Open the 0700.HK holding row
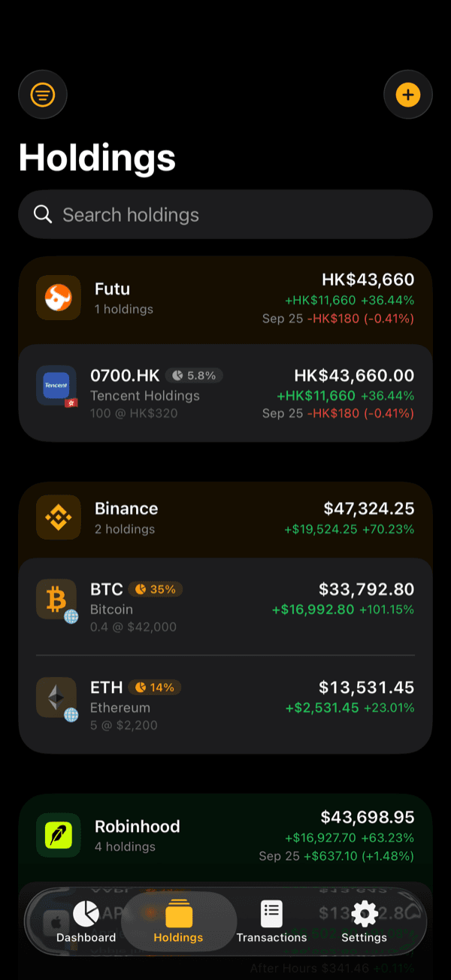The image size is (451, 980). coord(225,393)
